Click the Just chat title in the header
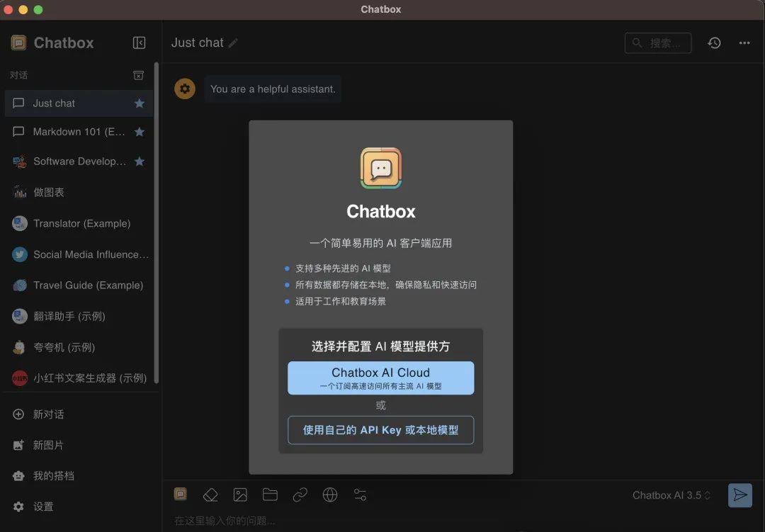 [197, 43]
